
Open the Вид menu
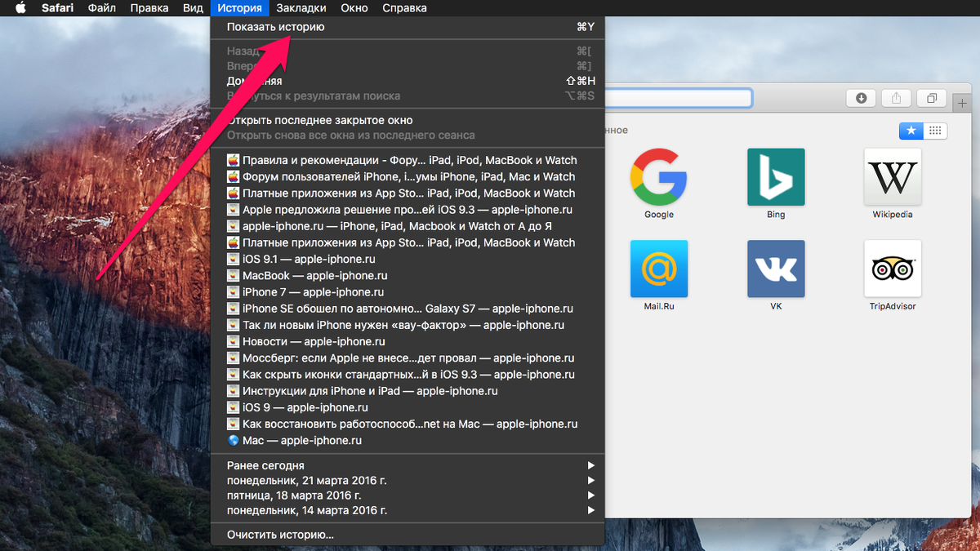pos(193,8)
